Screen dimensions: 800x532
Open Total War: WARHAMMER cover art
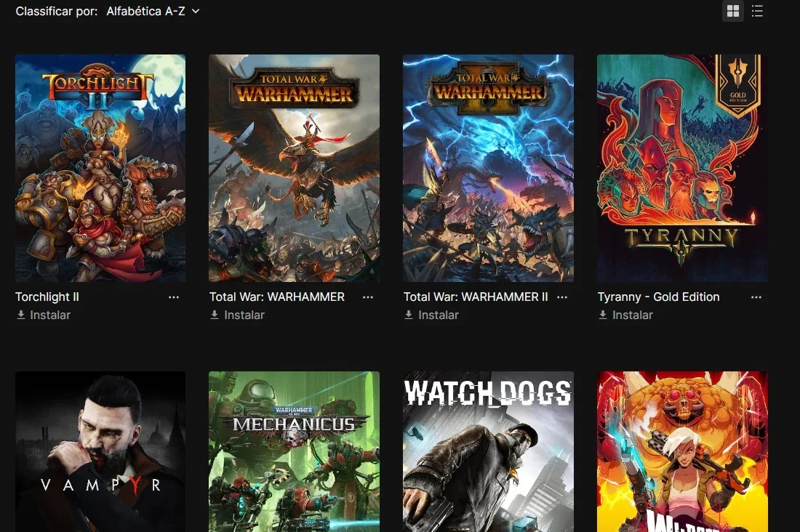tap(295, 169)
